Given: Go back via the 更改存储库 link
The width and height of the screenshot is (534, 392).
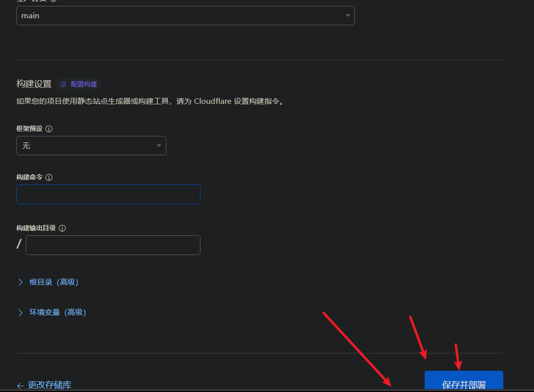Looking at the screenshot, I should (x=49, y=385).
